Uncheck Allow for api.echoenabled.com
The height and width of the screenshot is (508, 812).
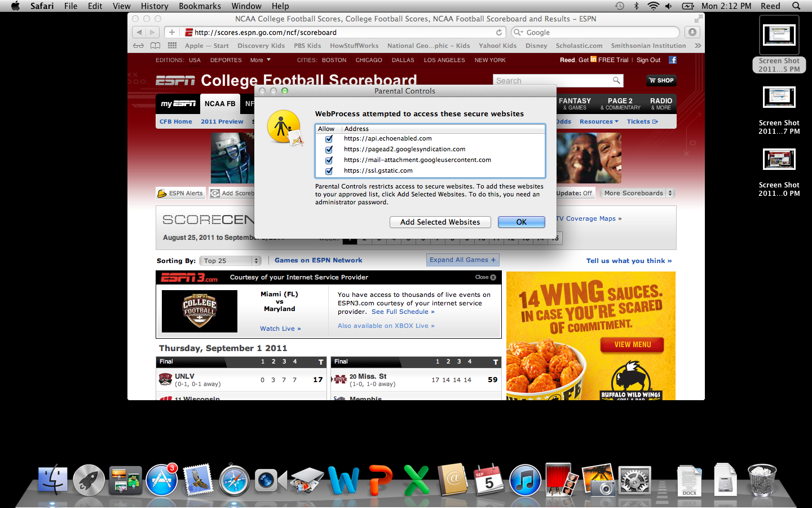coord(329,139)
